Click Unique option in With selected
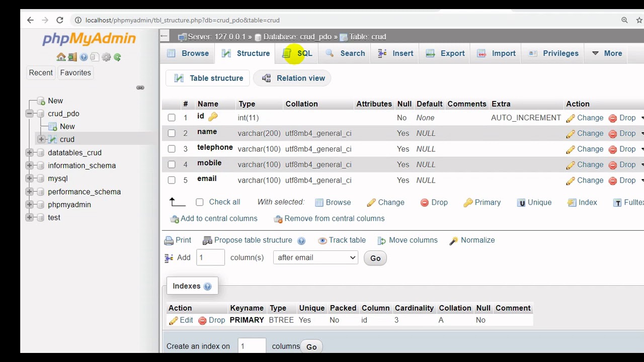This screenshot has width=644, height=362. [x=534, y=202]
